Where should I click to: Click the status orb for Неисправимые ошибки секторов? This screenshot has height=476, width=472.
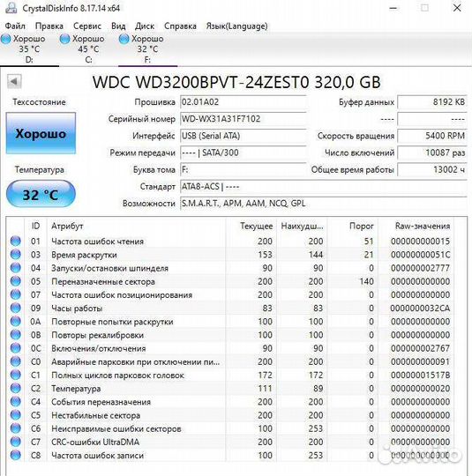16,428
